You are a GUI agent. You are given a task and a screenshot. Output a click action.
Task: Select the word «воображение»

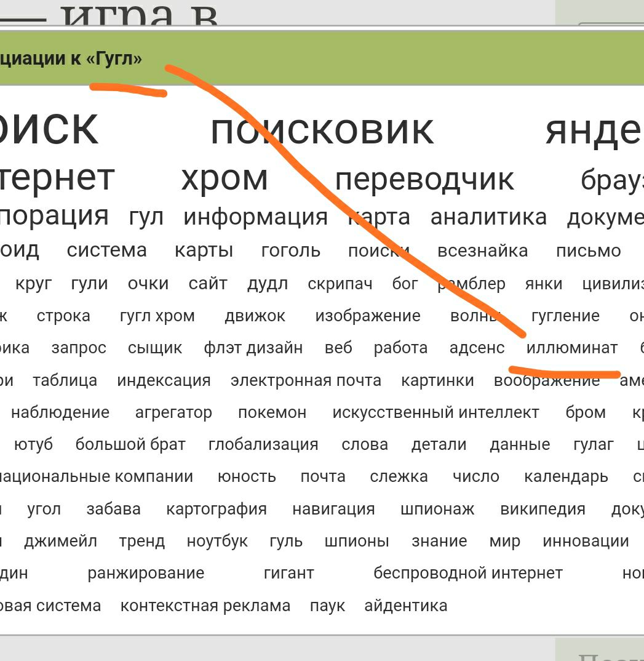[x=547, y=381]
